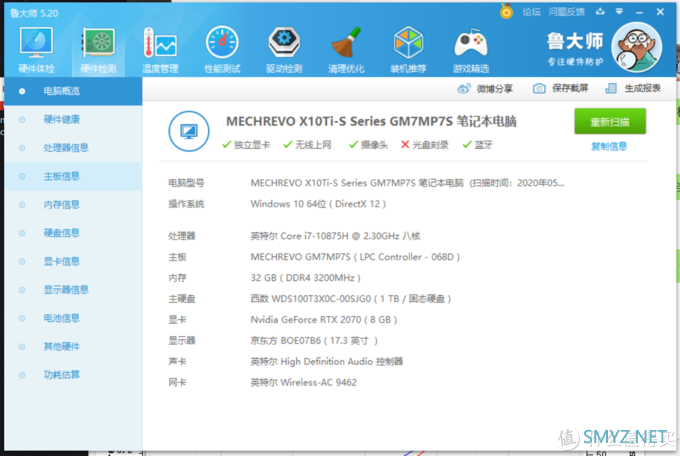Click 32 GB DDR4 3200MHz memory value
Screen dimensions: 680x456
tap(305, 278)
